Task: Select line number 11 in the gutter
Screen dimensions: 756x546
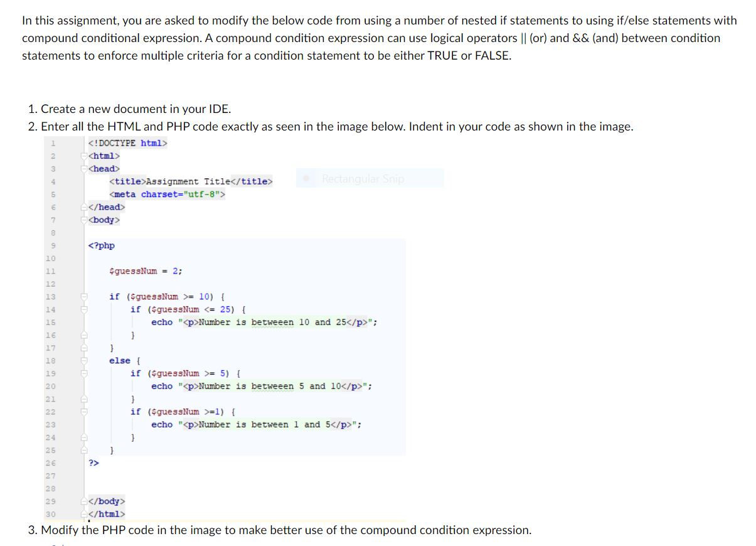Action: pyautogui.click(x=51, y=270)
